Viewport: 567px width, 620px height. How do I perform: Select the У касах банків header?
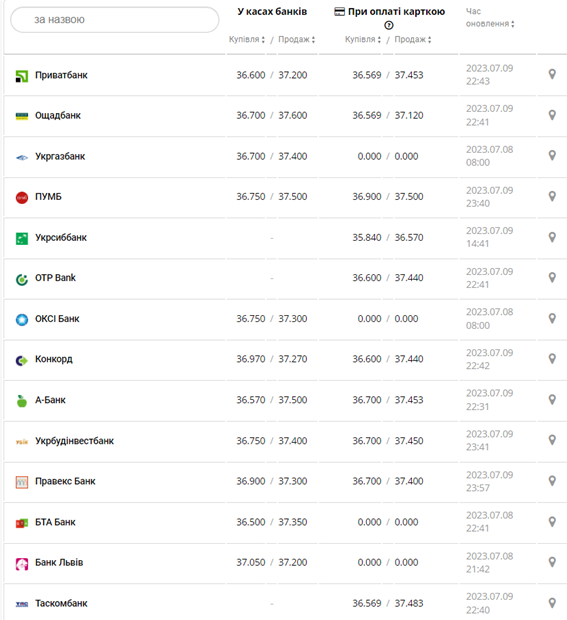click(x=272, y=11)
